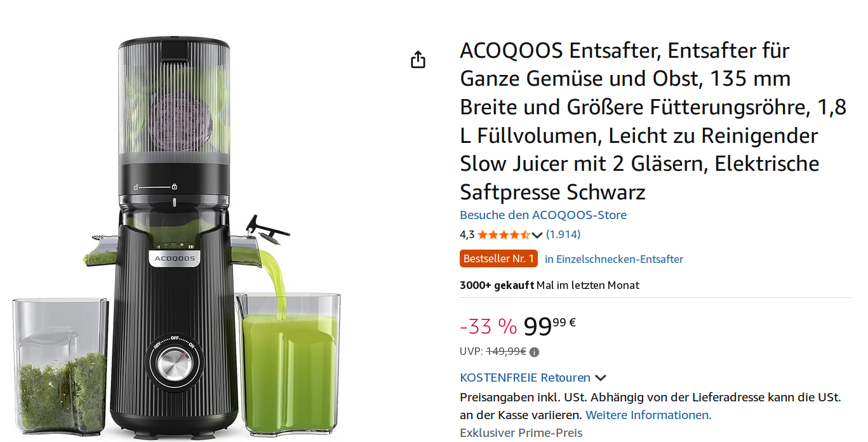868x442 pixels.
Task: Click the 4,3 rating number
Action: coord(467,234)
